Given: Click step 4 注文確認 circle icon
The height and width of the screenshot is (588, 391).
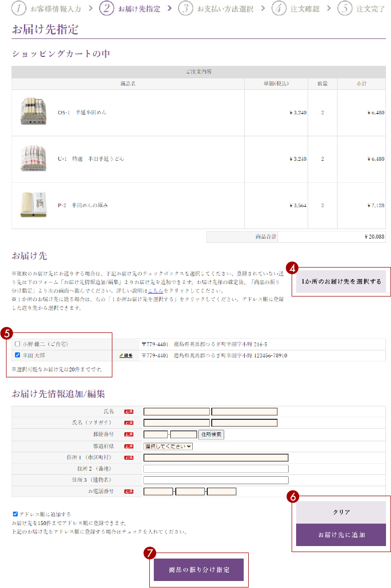Looking at the screenshot, I should (279, 8).
